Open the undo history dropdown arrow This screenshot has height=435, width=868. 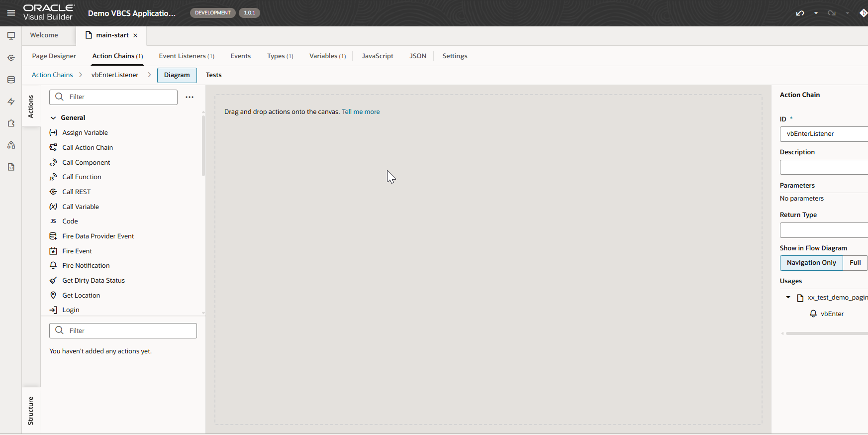pyautogui.click(x=816, y=13)
